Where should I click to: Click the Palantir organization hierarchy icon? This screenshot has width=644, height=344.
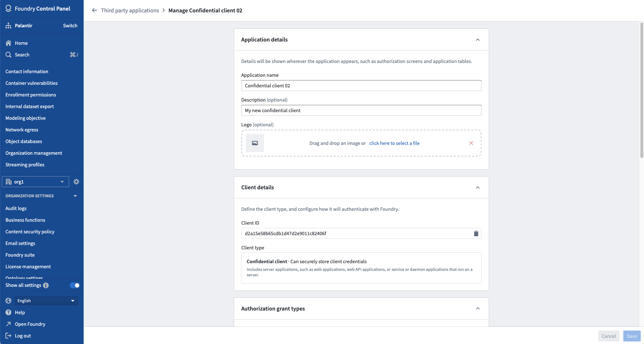tap(8, 25)
